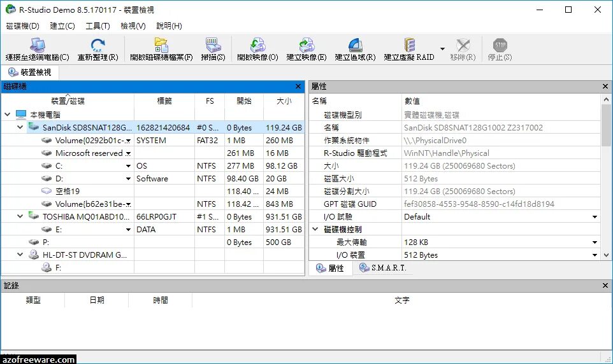Open the I/O 試驗 Default dropdown
613x364 pixels.
point(595,217)
